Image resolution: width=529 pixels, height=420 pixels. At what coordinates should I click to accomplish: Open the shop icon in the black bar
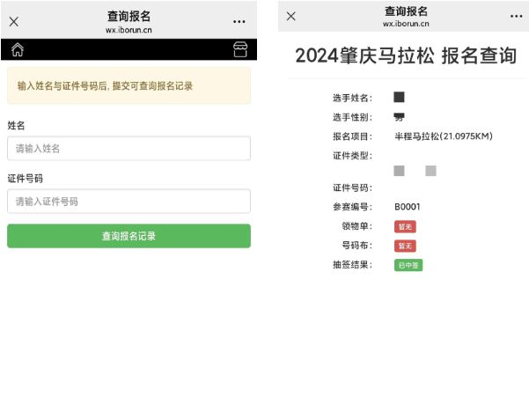pyautogui.click(x=240, y=49)
